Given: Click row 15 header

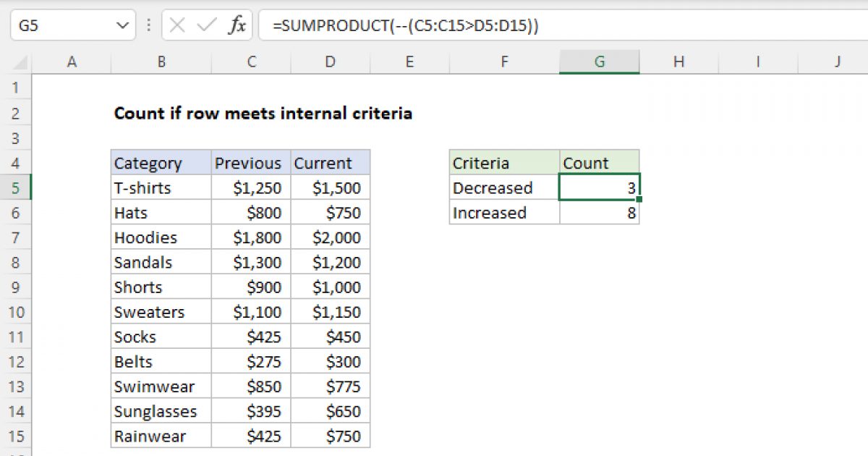Looking at the screenshot, I should pos(16,436).
